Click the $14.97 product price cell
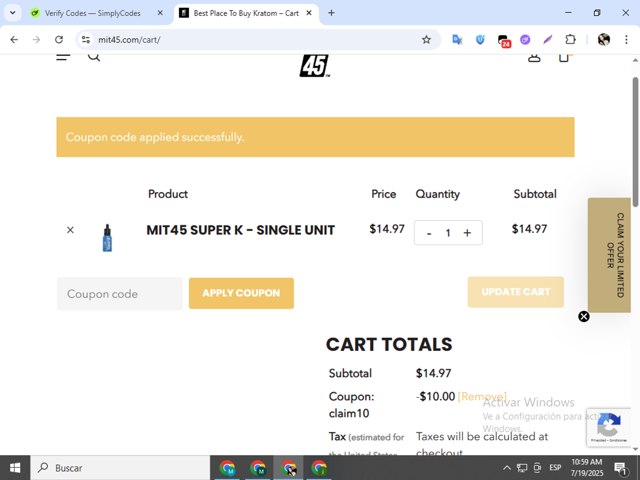Viewport: 640px width, 480px height. pos(387,229)
